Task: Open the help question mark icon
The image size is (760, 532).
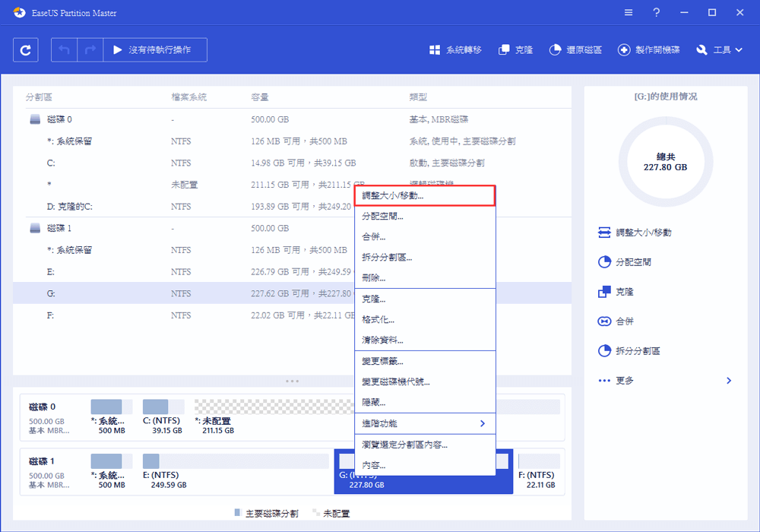Action: pyautogui.click(x=657, y=13)
